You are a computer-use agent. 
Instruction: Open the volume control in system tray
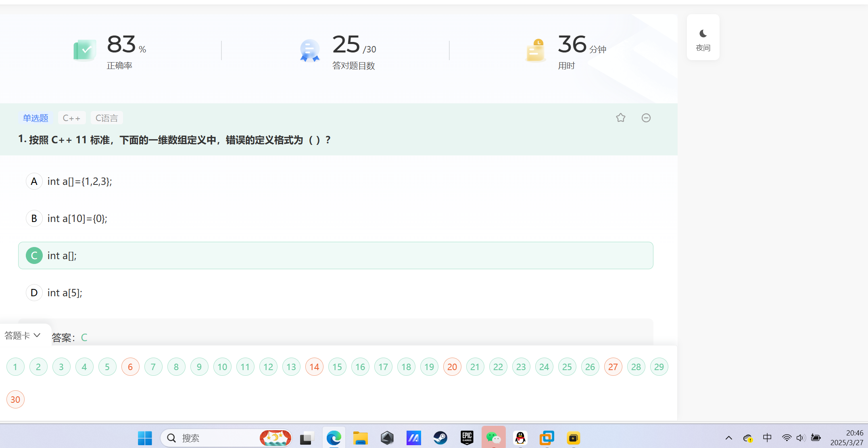pyautogui.click(x=801, y=438)
